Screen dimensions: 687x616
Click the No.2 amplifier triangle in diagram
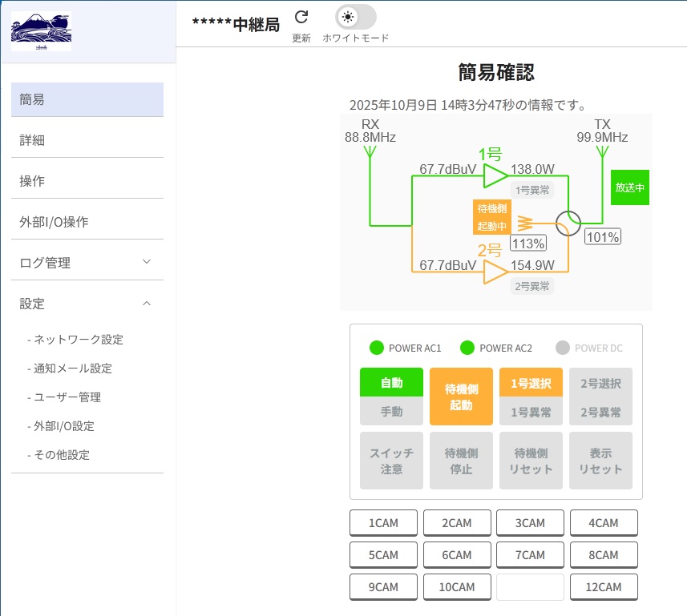(x=495, y=272)
